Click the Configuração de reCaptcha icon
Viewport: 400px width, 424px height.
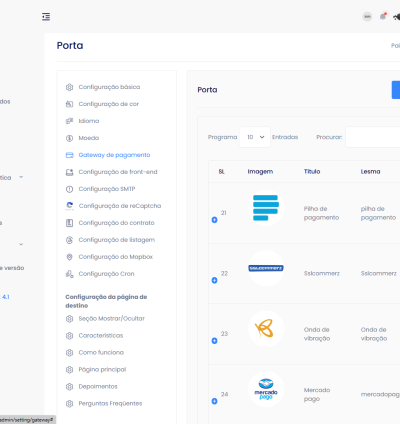tap(69, 206)
